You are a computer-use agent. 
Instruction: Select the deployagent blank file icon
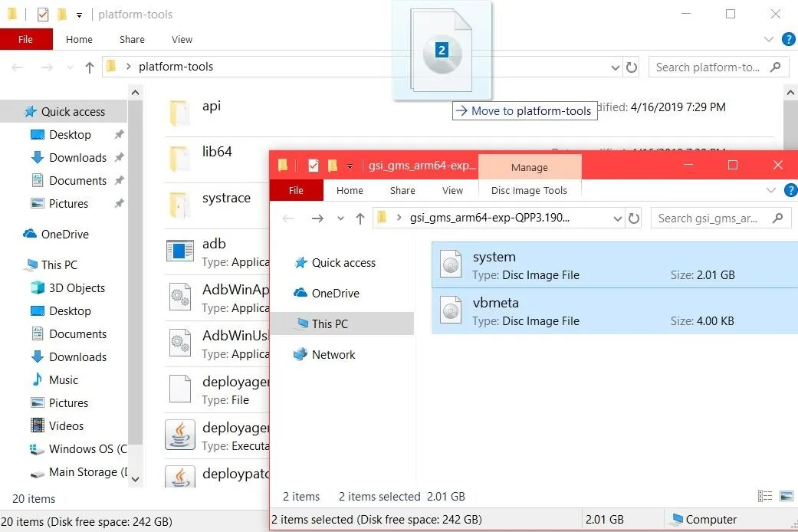tap(179, 389)
